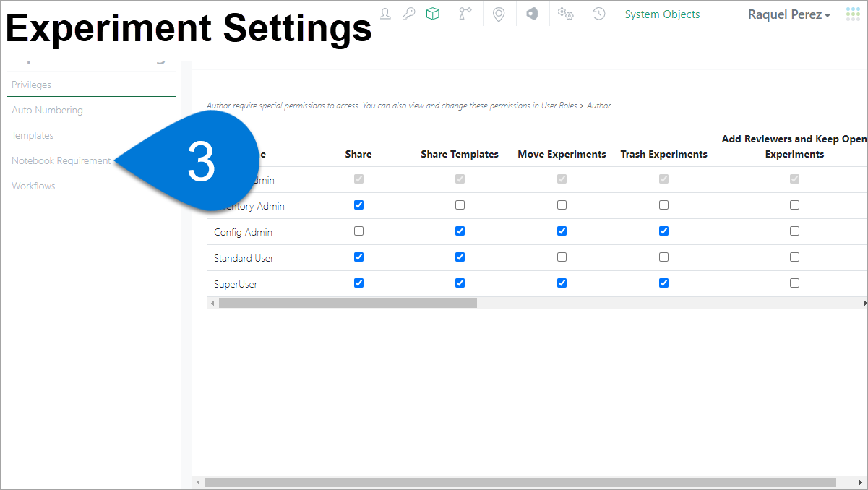
Task: Uncheck Move Experiments for Config Admin
Action: [562, 231]
